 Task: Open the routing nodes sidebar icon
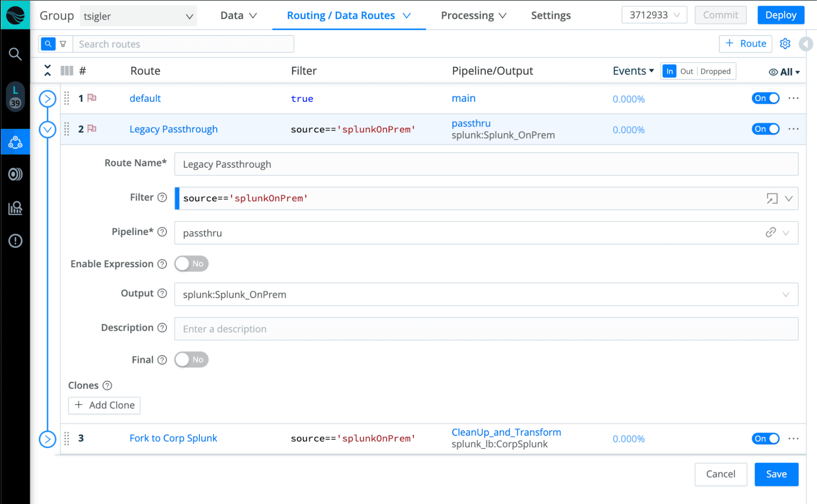(15, 142)
